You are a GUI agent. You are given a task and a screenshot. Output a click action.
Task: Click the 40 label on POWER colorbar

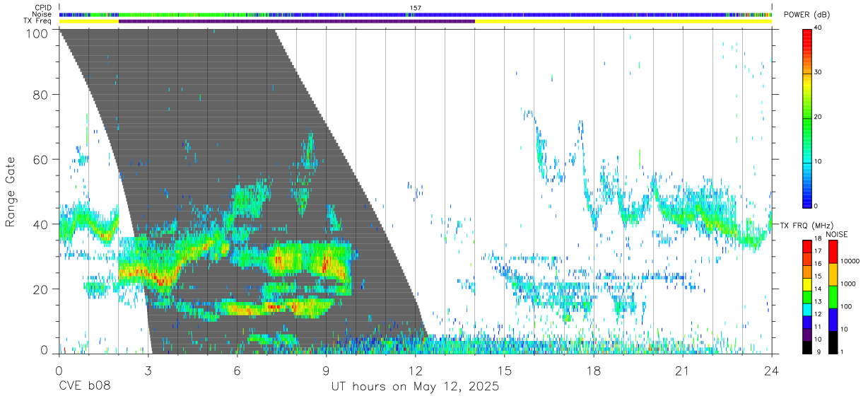click(816, 28)
